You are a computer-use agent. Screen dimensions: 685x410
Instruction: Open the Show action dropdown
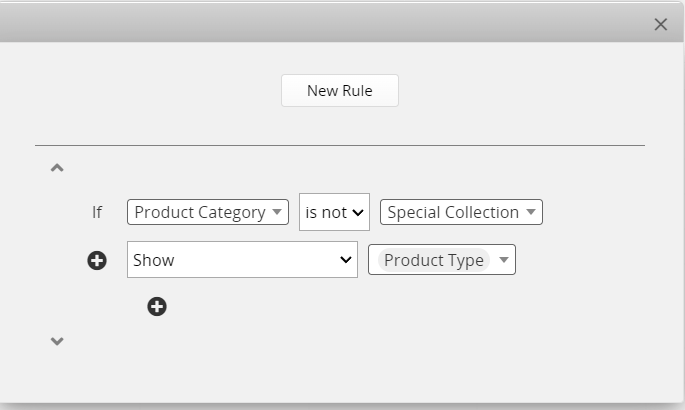point(234,260)
